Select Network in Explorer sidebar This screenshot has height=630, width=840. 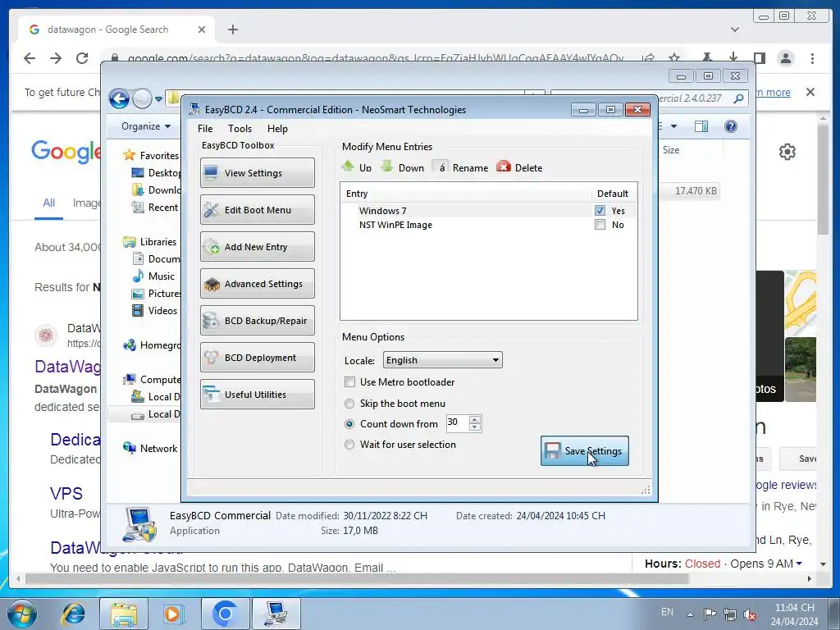point(158,449)
